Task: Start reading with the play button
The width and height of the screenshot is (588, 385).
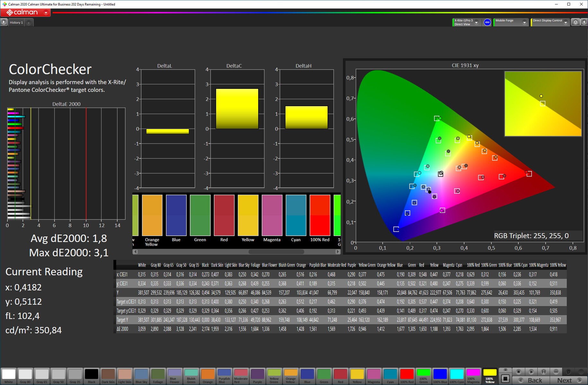Action: pyautogui.click(x=531, y=372)
